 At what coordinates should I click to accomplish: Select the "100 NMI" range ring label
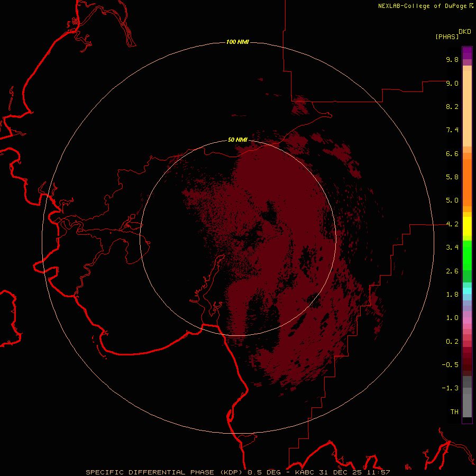(x=237, y=42)
